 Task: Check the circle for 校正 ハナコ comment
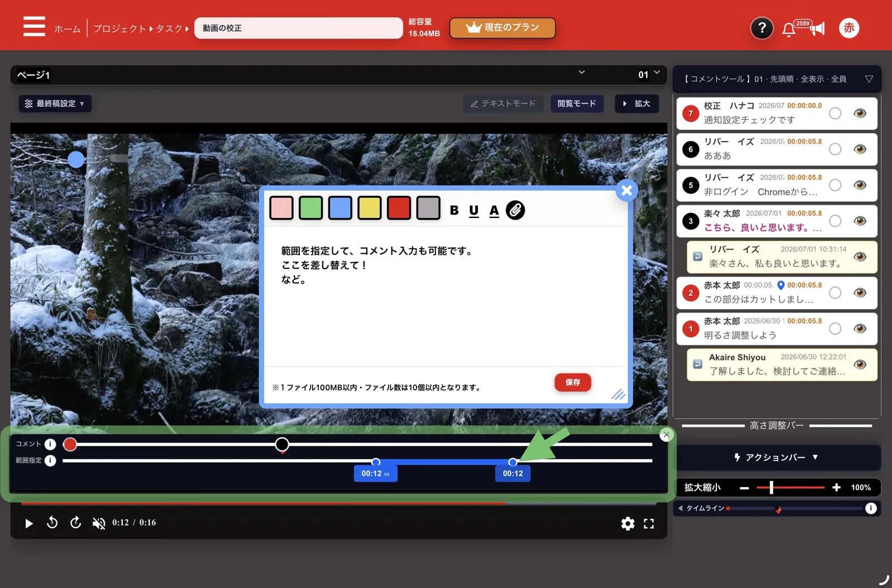coord(835,113)
